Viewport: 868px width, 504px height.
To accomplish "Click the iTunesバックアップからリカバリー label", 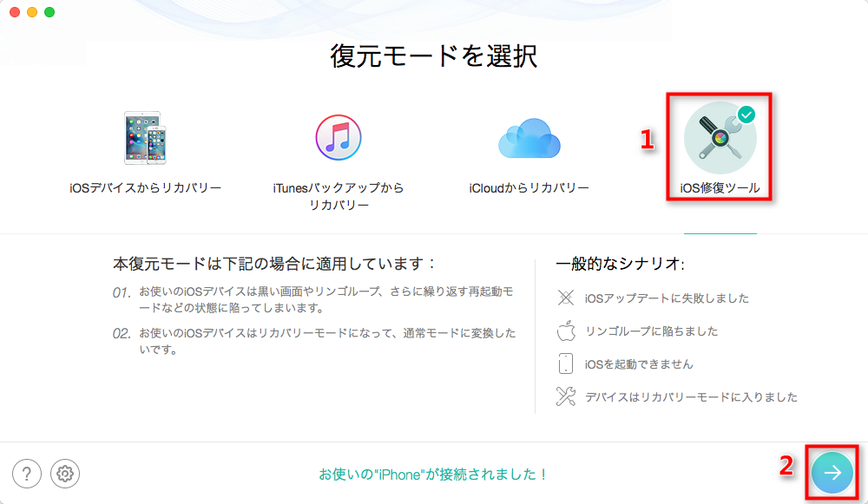I will click(x=339, y=196).
